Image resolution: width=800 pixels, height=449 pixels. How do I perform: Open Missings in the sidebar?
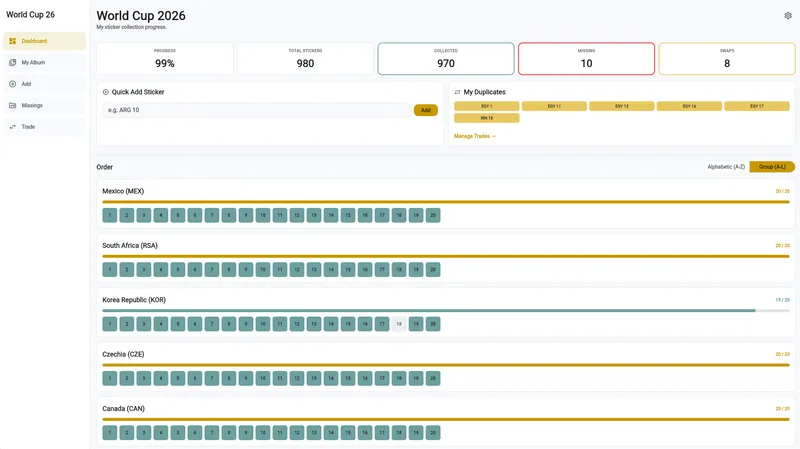[44, 105]
